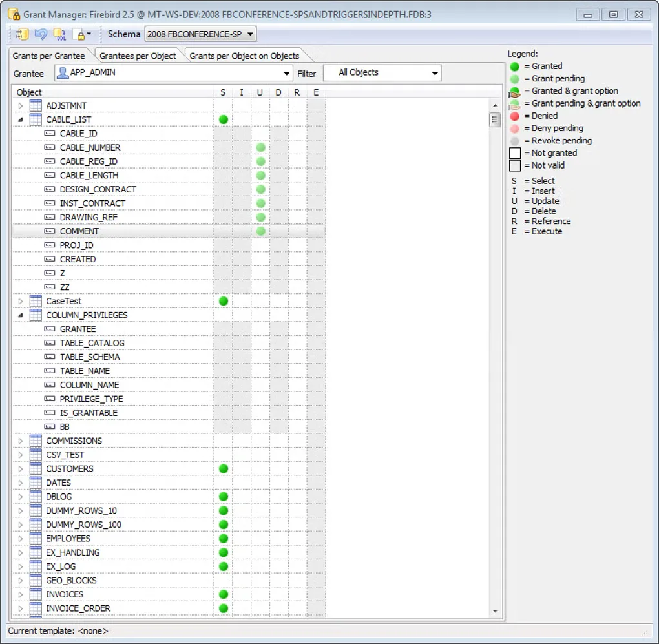Expand the ADJSTMNT table node

(20, 106)
